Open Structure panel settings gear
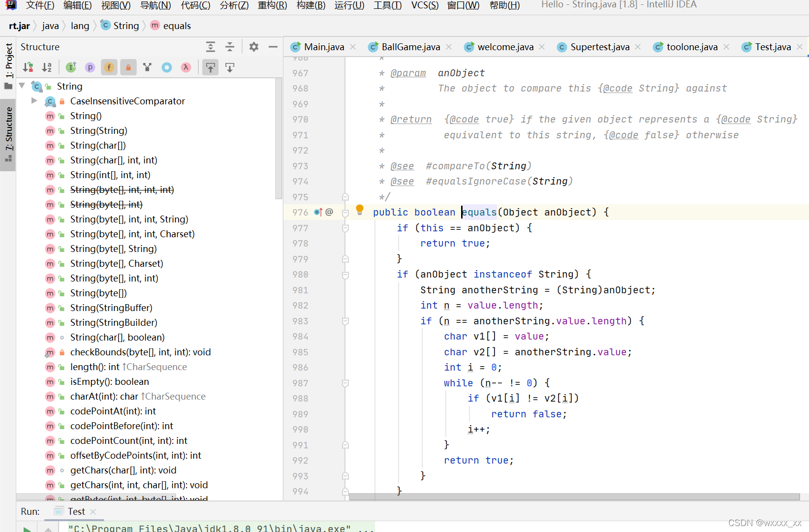The height and width of the screenshot is (532, 809). [253, 47]
